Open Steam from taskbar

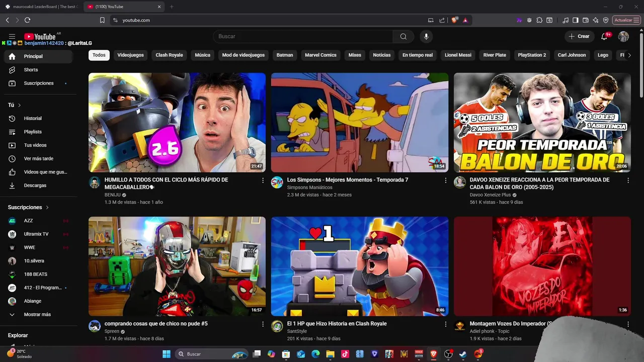463,354
